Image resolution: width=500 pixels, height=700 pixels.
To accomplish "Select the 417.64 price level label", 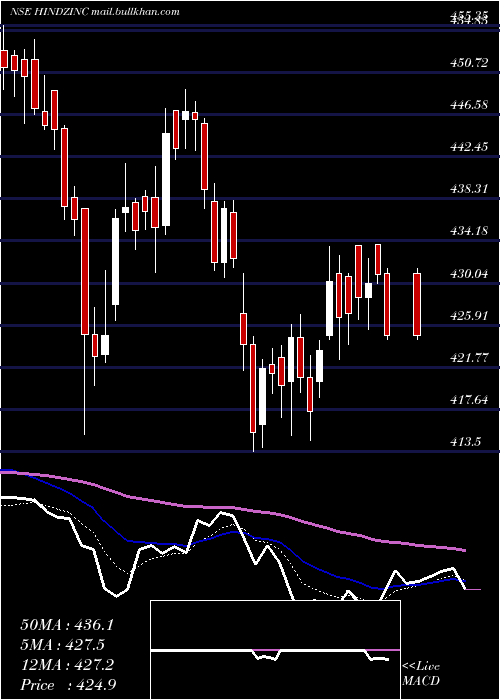I will pyautogui.click(x=469, y=400).
